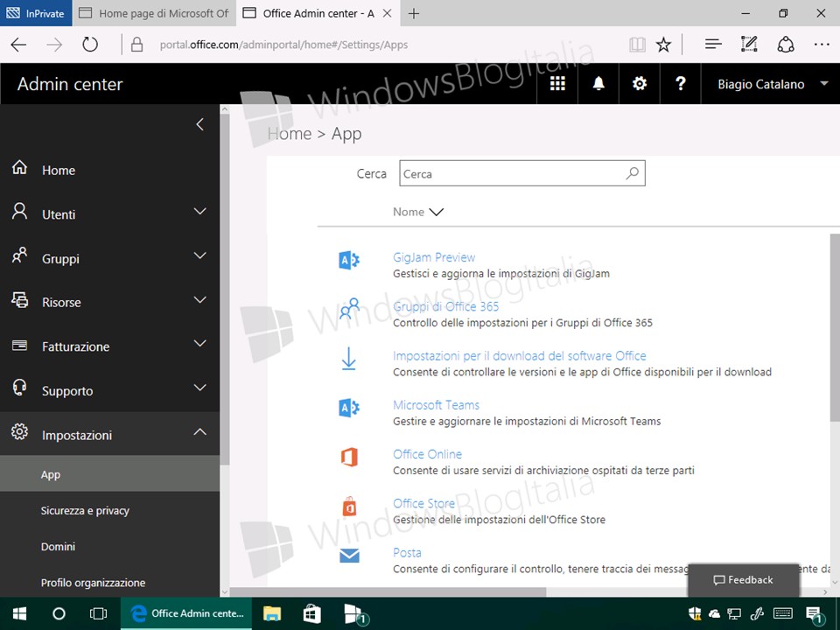Open the Edge Hub lines icon
The height and width of the screenshot is (630, 840).
tap(713, 45)
